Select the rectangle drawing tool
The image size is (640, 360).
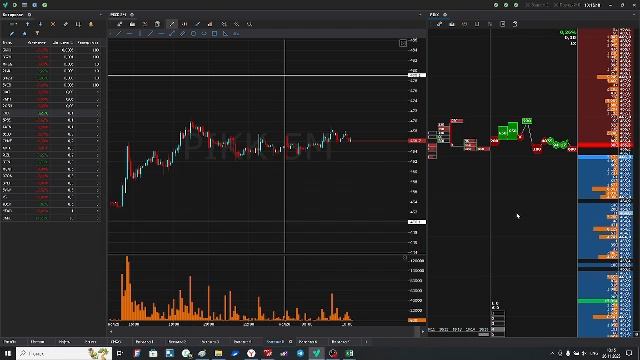click(x=214, y=33)
